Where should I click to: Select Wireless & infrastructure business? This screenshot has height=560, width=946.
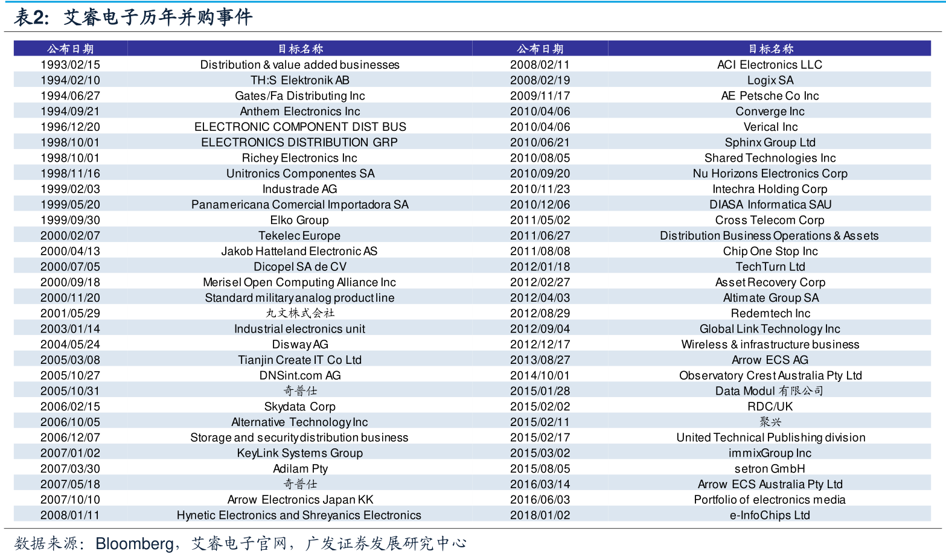pyautogui.click(x=770, y=345)
